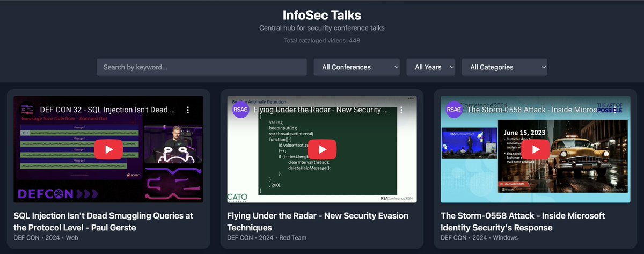This screenshot has width=644, height=254.
Task: Click card title 'Flying Under the Radar - New Security Evasion Techniques'
Action: point(318,221)
